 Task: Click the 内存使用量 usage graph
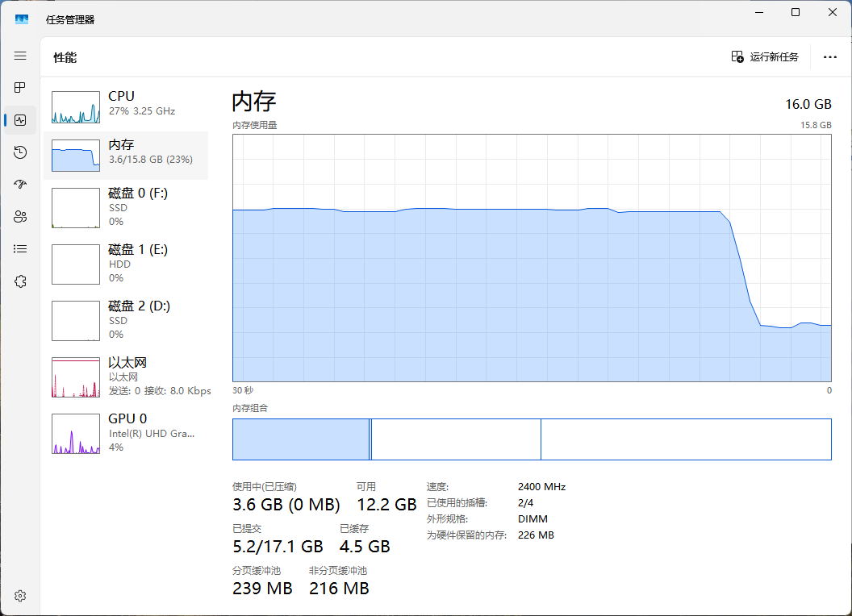(531, 257)
